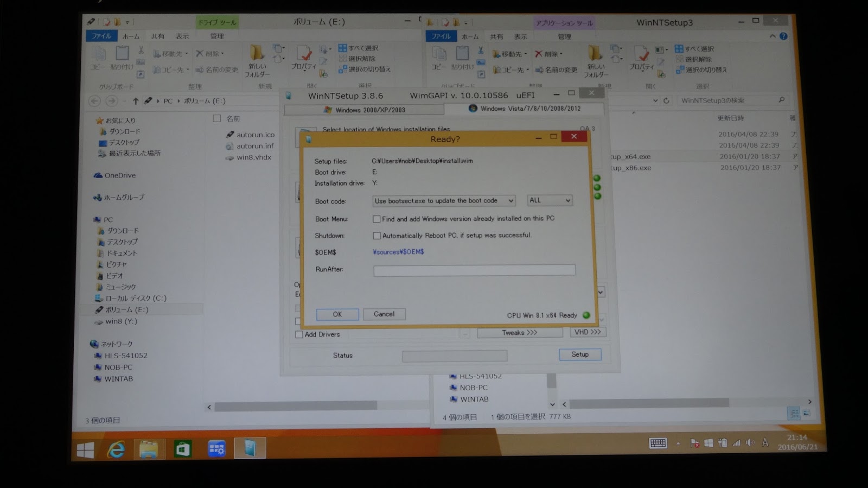Click プロパティ icon in WinNTSetup3 window
Image resolution: width=868 pixels, height=488 pixels.
click(x=642, y=59)
